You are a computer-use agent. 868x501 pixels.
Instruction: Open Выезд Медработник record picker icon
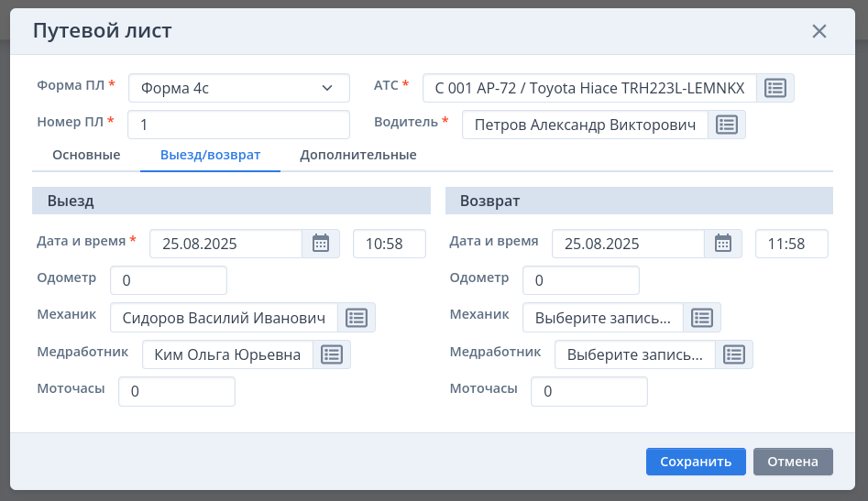pos(332,354)
